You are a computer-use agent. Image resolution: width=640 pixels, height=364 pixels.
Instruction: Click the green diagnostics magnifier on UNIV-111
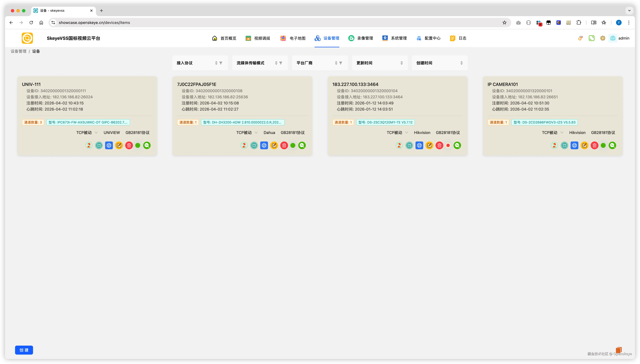[147, 145]
